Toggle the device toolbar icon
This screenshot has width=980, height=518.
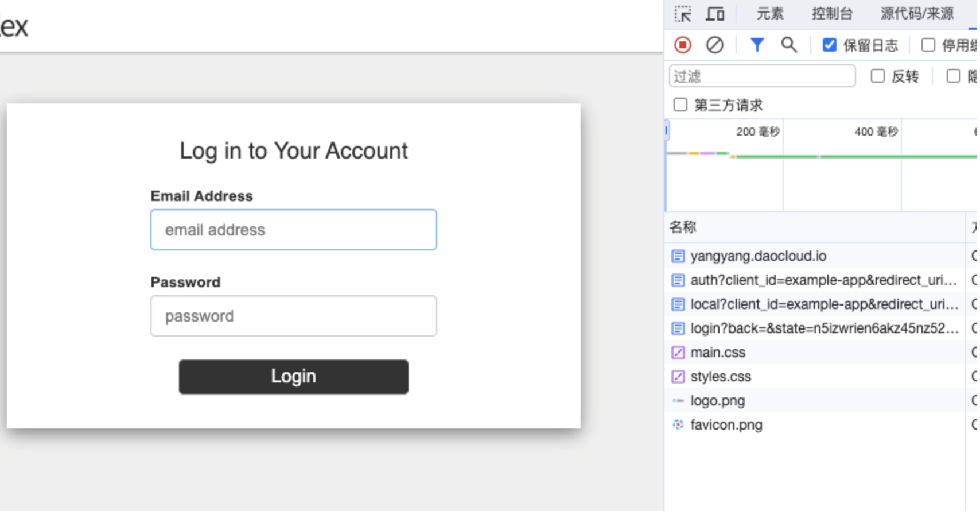tap(715, 14)
